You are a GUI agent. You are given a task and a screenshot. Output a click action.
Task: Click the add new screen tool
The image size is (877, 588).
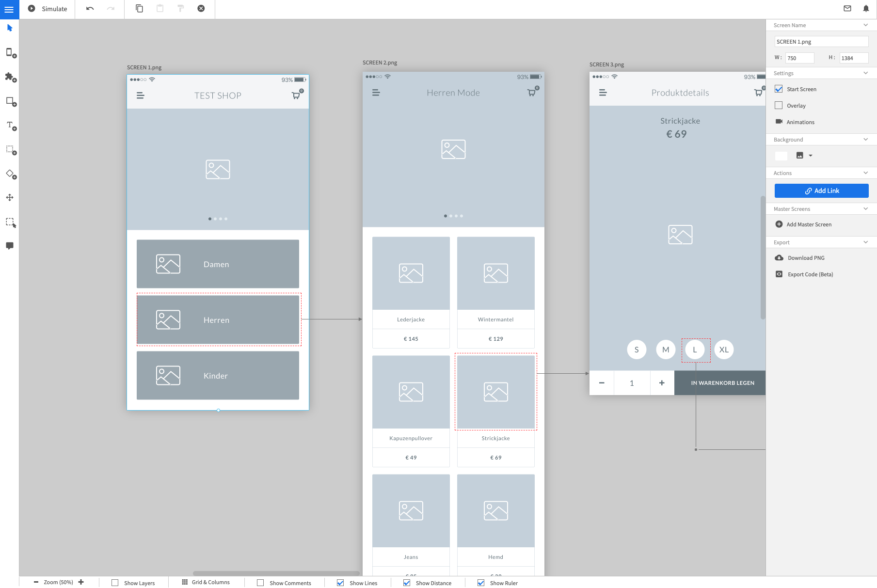(x=10, y=53)
